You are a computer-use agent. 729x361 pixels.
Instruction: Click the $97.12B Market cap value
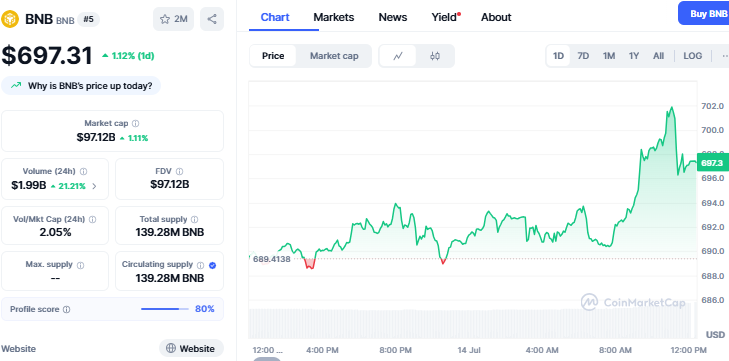[96, 138]
